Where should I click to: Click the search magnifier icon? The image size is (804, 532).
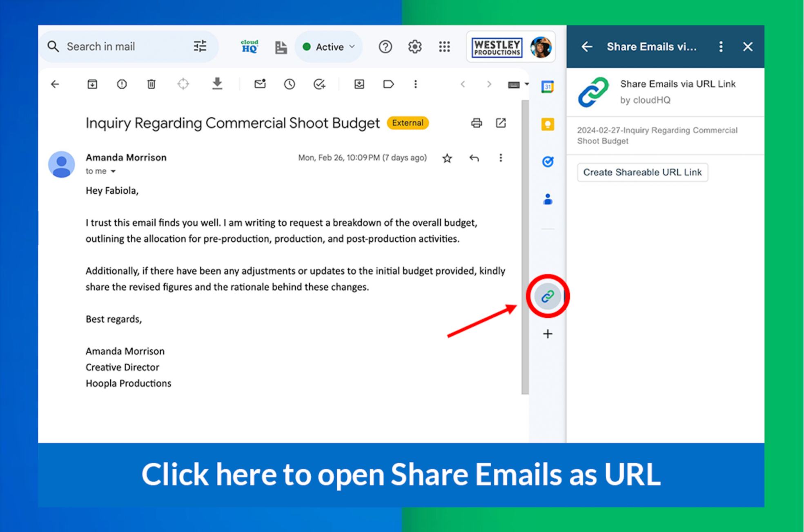click(53, 47)
